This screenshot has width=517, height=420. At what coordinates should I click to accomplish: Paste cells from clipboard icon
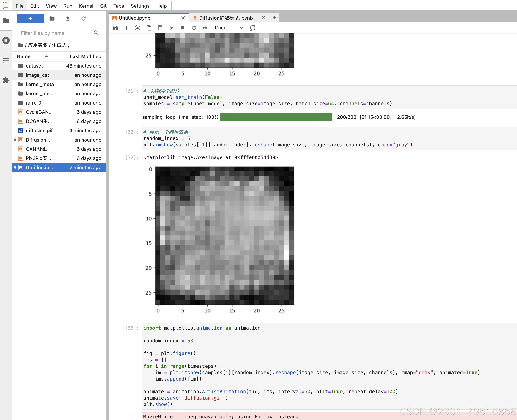[x=160, y=28]
